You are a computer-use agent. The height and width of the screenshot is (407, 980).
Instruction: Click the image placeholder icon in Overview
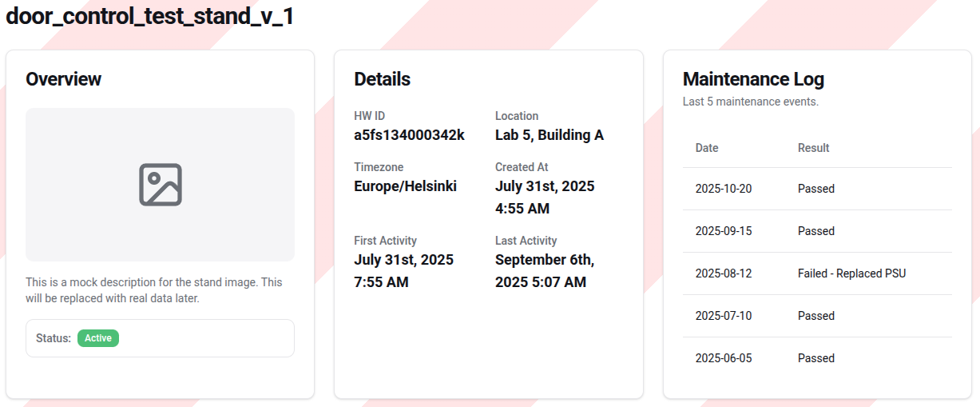[161, 185]
